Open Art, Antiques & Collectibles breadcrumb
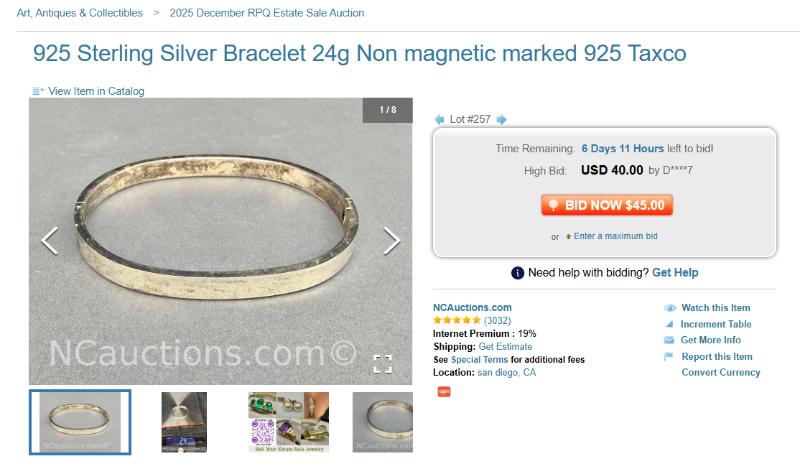The height and width of the screenshot is (469, 800). click(80, 13)
